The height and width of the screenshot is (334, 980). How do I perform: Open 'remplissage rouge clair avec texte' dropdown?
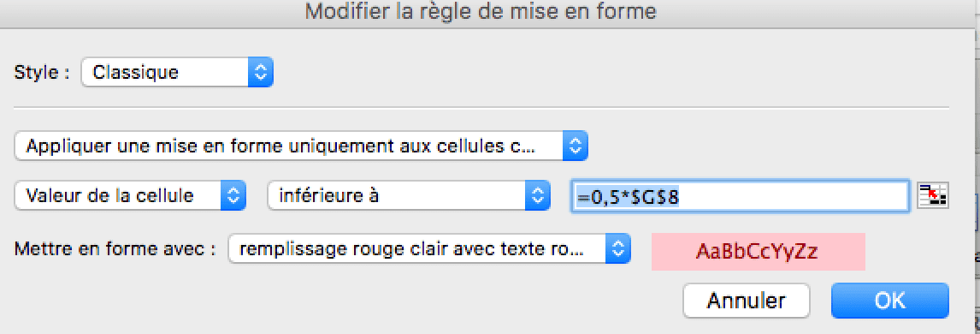coord(429,250)
